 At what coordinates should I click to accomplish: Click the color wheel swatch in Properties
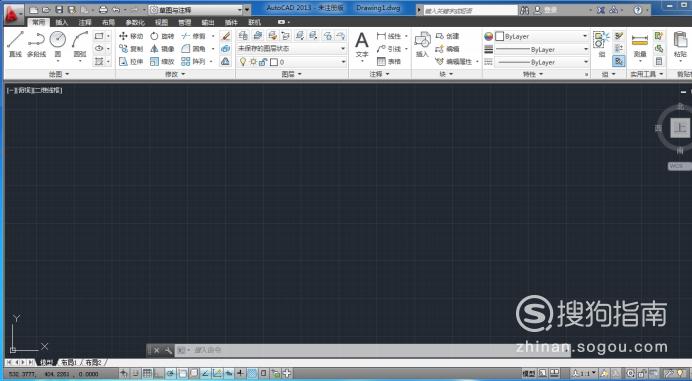click(489, 36)
